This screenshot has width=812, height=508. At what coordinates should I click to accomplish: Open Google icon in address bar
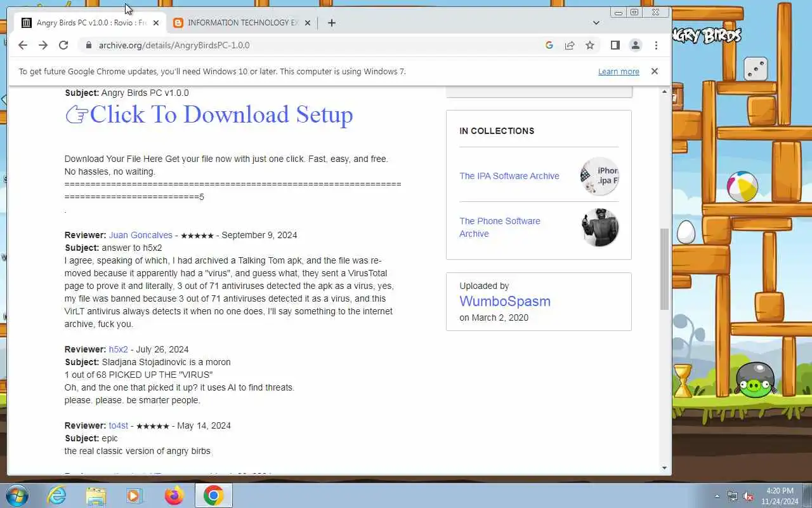[x=549, y=45]
